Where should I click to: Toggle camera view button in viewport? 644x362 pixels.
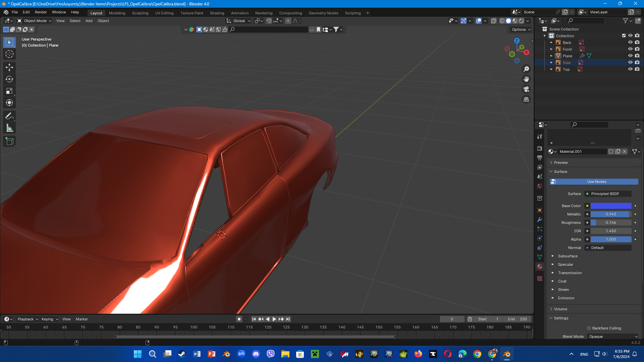526,89
